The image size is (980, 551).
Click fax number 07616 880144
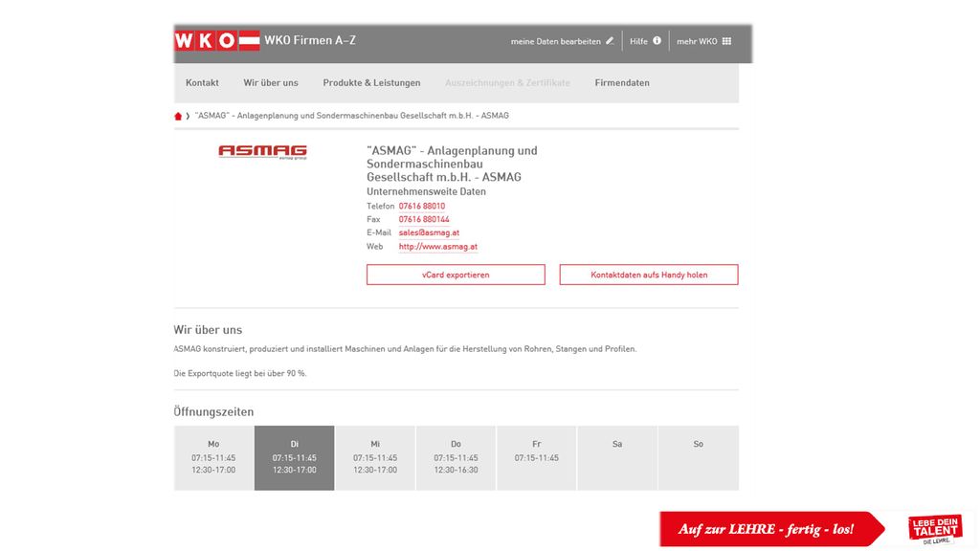[x=424, y=219]
